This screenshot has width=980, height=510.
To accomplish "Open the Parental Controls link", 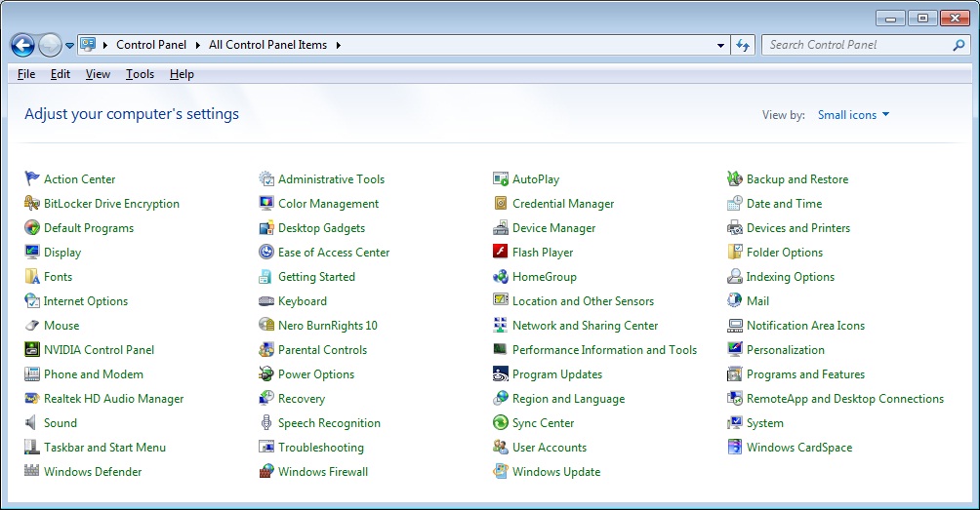I will pyautogui.click(x=322, y=349).
